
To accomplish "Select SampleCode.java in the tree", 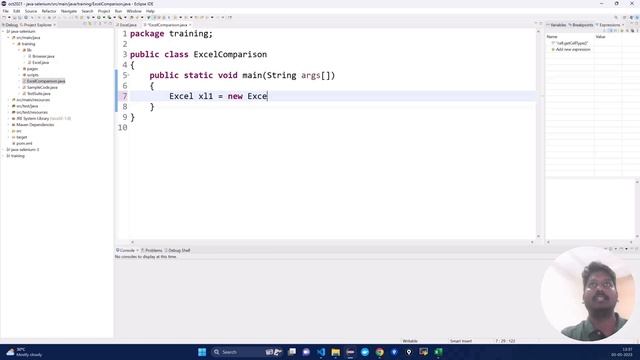I will pyautogui.click(x=42, y=87).
